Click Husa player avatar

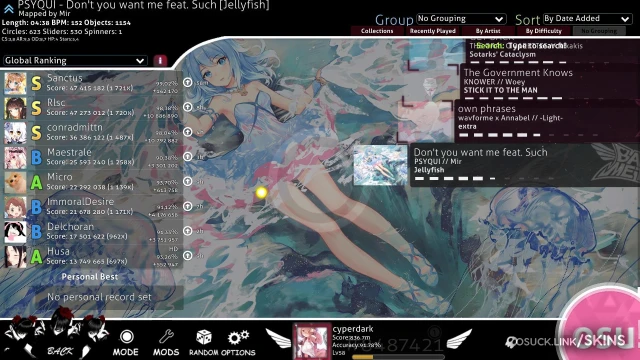pos(16,256)
